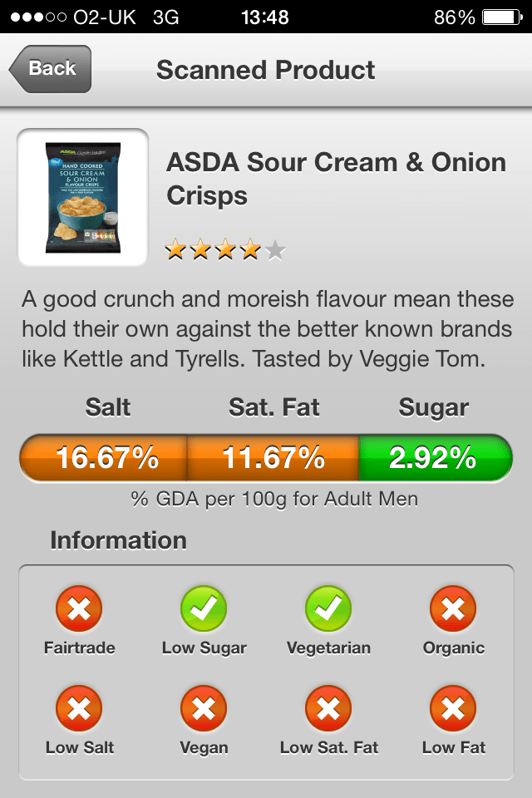Screen dimensions: 532x798
Task: Click the Fairtrade cross icon
Action: (x=79, y=609)
